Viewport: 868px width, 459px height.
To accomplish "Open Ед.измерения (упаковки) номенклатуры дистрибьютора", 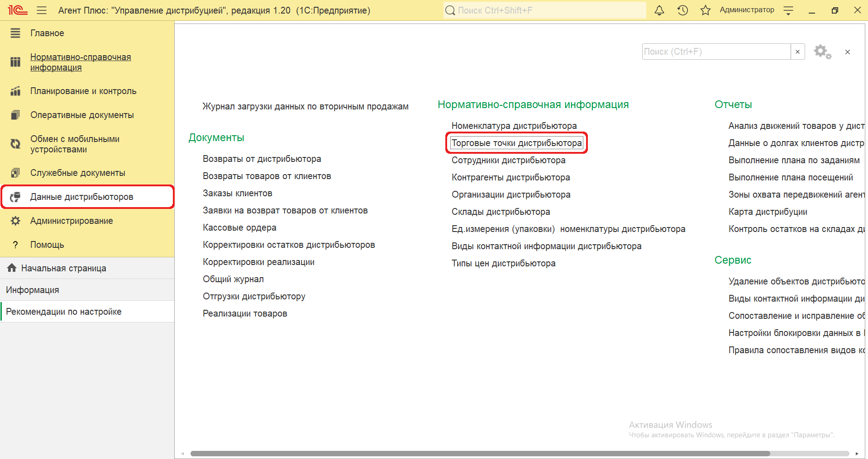I will click(568, 229).
